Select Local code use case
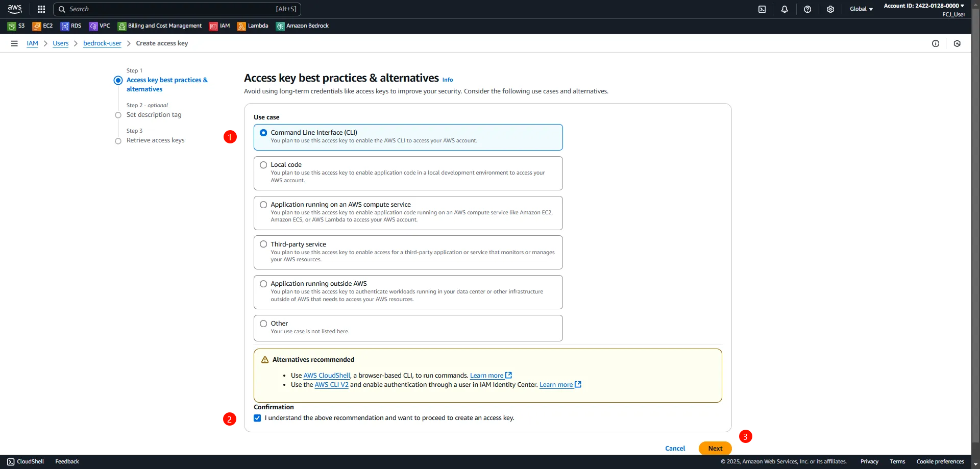Screen dimensions: 980x469 point(408,173)
